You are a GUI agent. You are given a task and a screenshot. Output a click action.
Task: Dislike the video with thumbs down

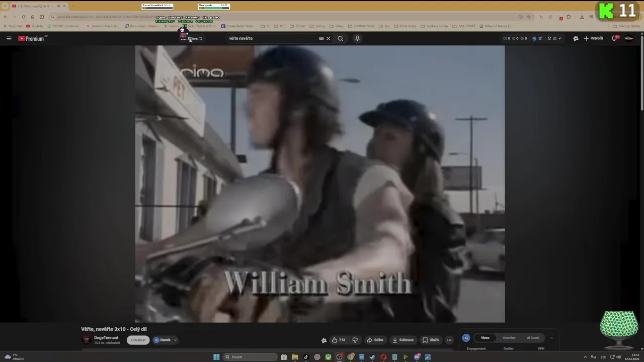coord(355,340)
